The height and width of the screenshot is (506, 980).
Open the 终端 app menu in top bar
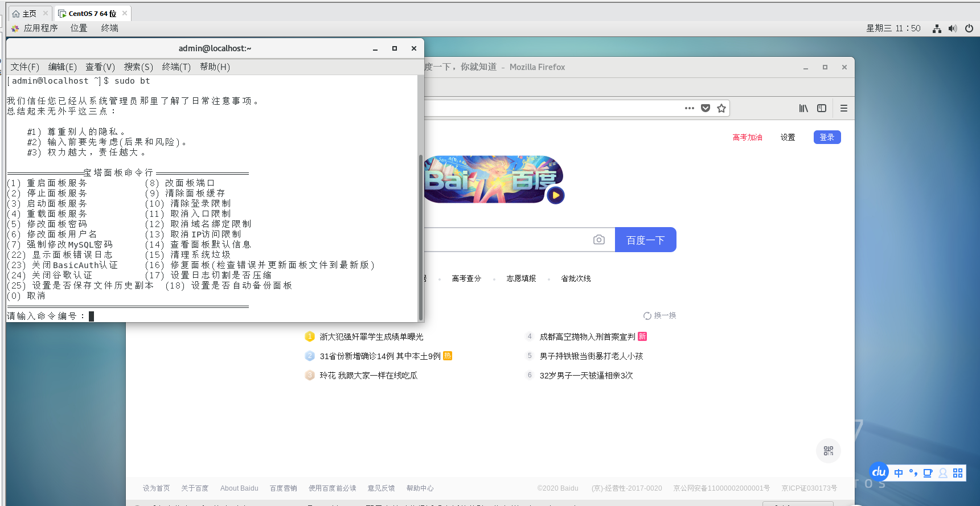(x=110, y=28)
